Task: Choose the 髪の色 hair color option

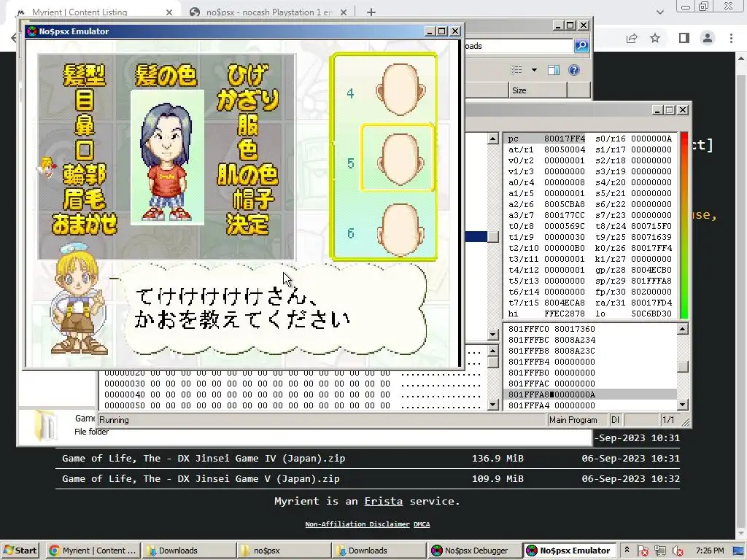Action: 166,76
